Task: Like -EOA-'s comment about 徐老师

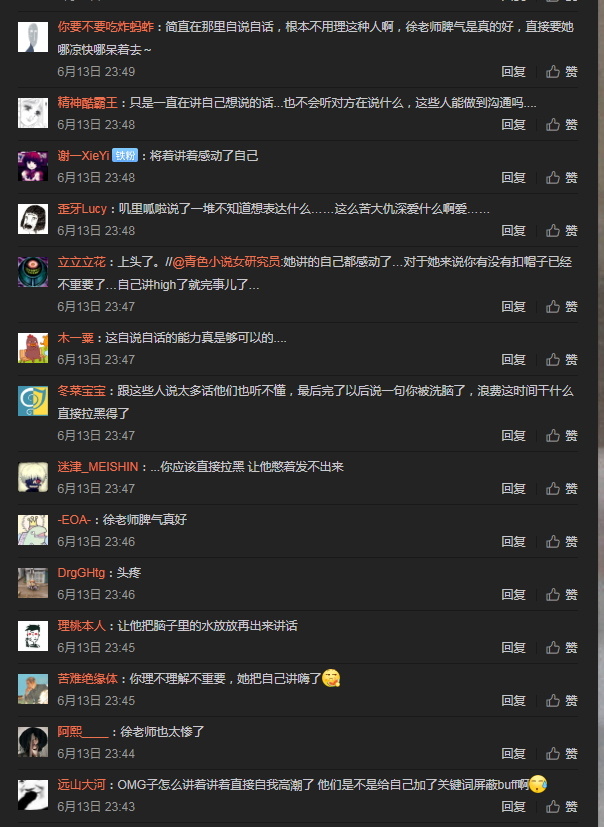Action: click(x=561, y=542)
